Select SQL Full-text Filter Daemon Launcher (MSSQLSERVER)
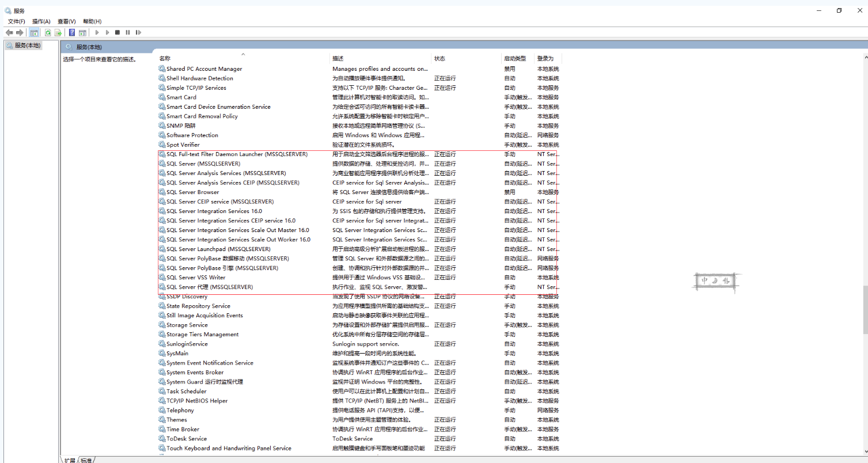 click(x=237, y=154)
